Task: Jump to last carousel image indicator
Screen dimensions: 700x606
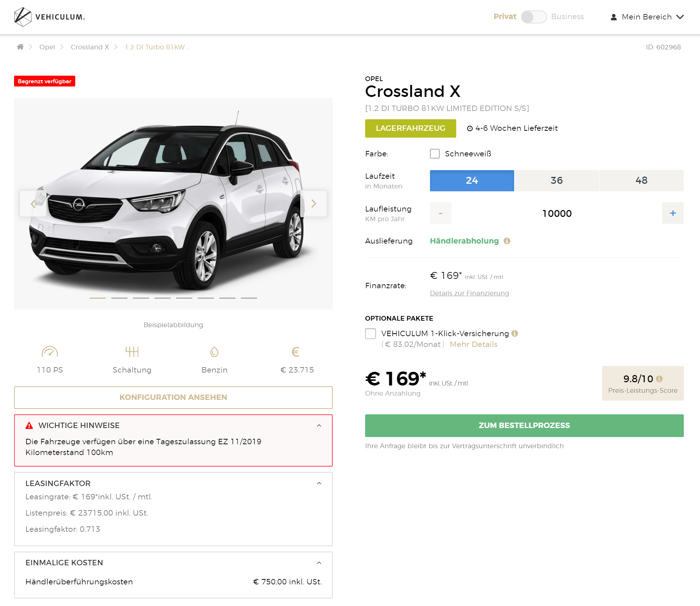Action: coord(249,298)
